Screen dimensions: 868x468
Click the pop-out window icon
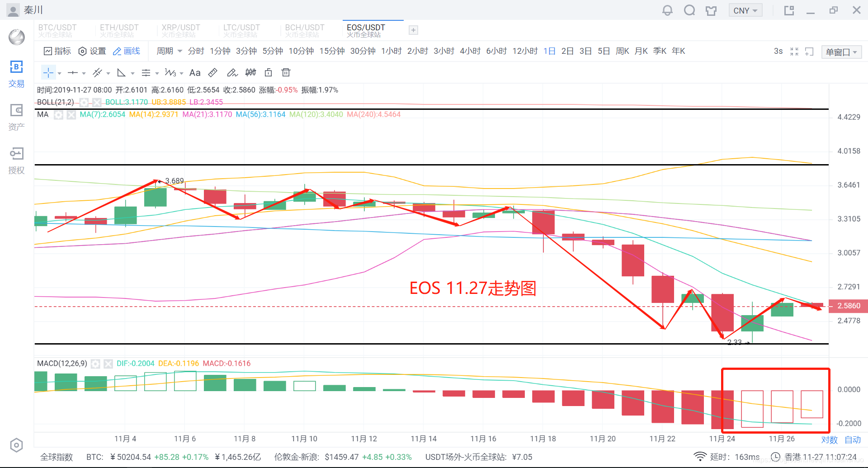[x=789, y=10]
